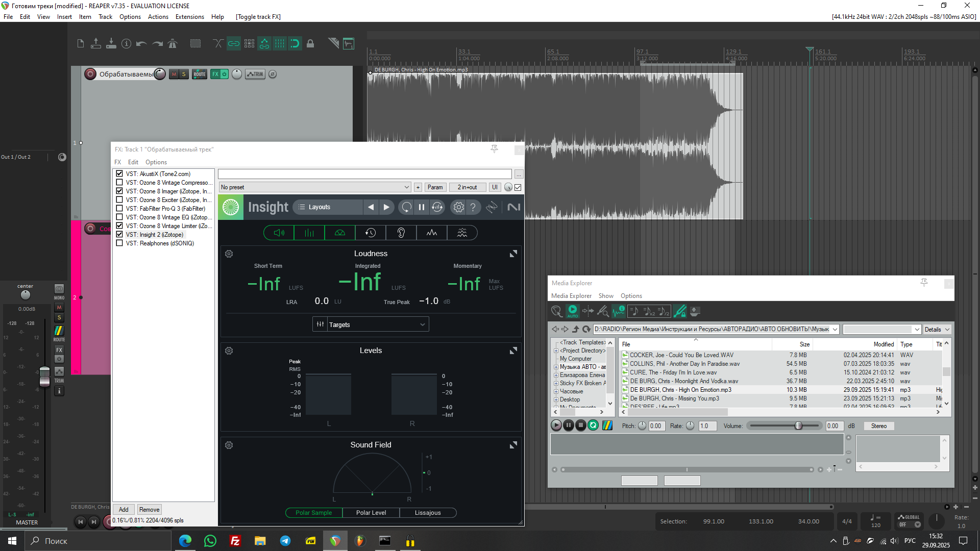Select DE BURGH High On Emotion.mp3 file

click(x=680, y=390)
